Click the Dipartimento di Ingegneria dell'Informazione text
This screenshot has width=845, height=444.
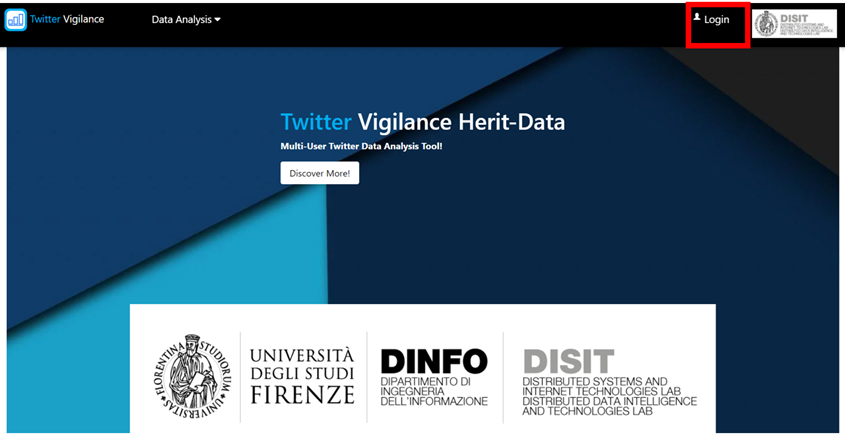[x=434, y=391]
